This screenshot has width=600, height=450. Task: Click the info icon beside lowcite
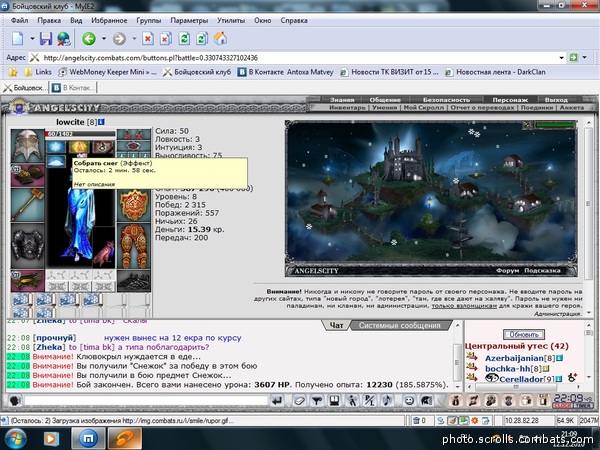point(101,122)
